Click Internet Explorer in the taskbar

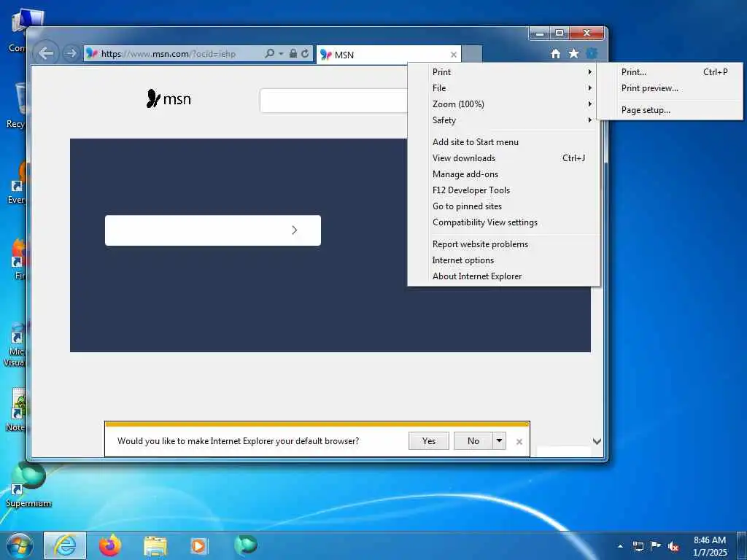point(65,545)
